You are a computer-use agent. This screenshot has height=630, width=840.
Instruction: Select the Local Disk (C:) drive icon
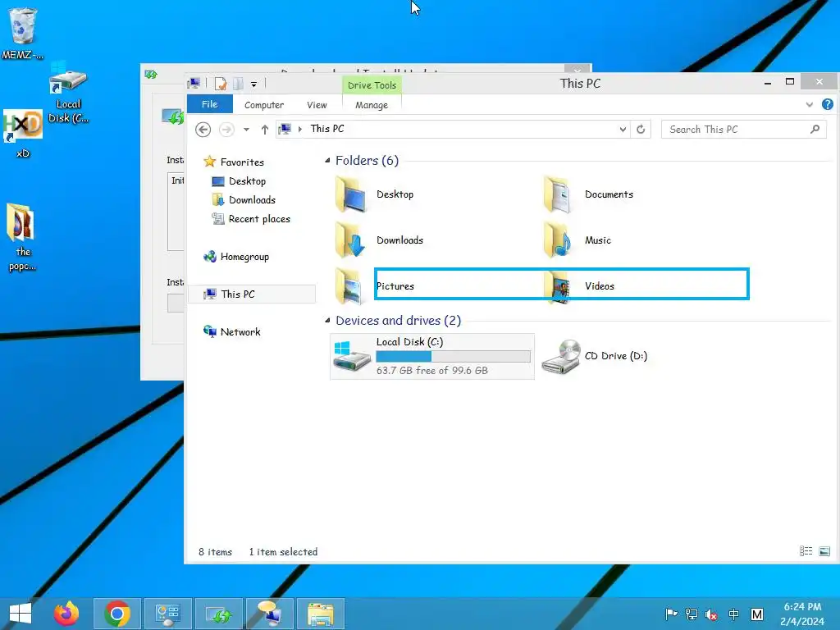pos(351,356)
